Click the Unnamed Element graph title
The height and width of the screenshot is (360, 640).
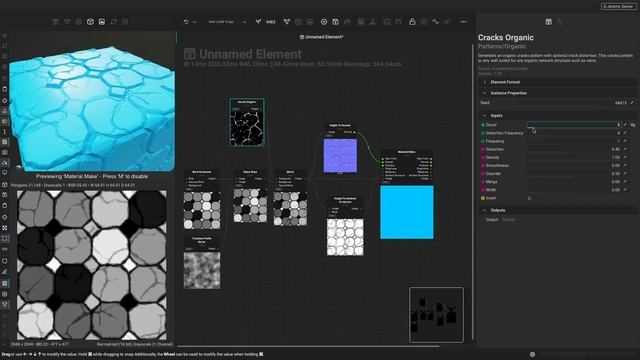click(x=250, y=54)
